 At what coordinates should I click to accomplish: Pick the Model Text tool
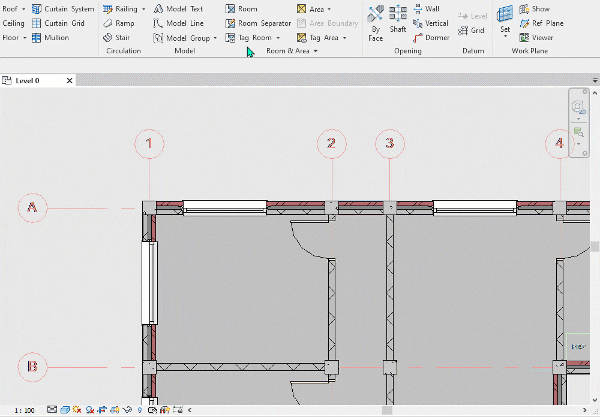[178, 9]
